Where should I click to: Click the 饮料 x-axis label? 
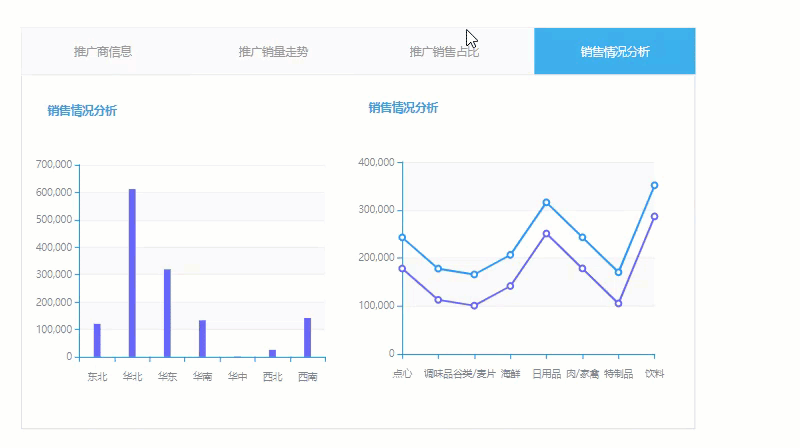click(655, 374)
